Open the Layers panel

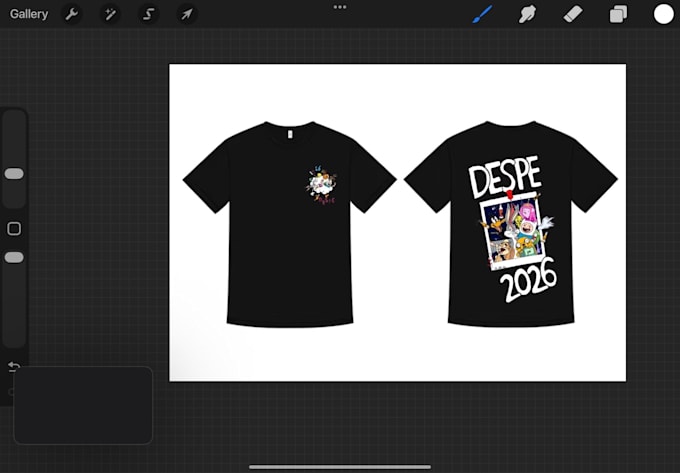[618, 14]
